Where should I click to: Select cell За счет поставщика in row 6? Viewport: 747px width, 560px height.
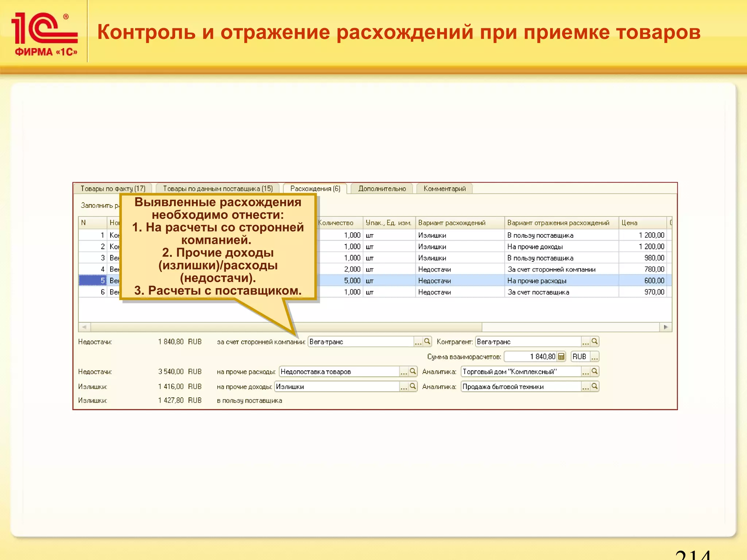[x=562, y=292]
